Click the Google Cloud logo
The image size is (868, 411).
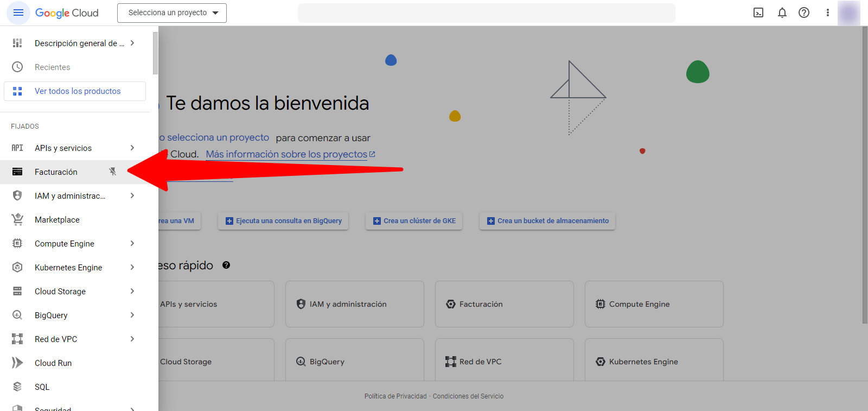(x=67, y=12)
